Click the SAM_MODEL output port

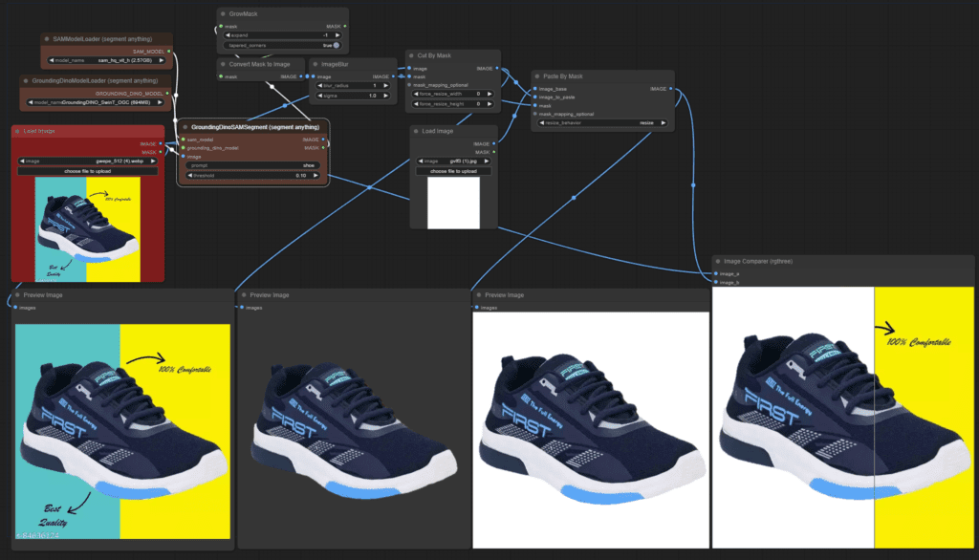[169, 52]
